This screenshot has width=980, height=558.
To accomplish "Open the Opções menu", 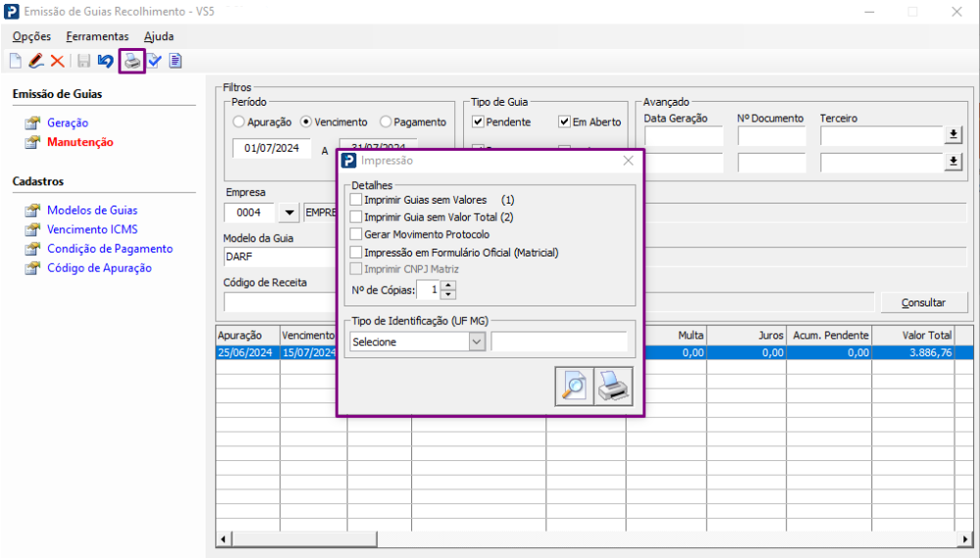I will click(31, 36).
